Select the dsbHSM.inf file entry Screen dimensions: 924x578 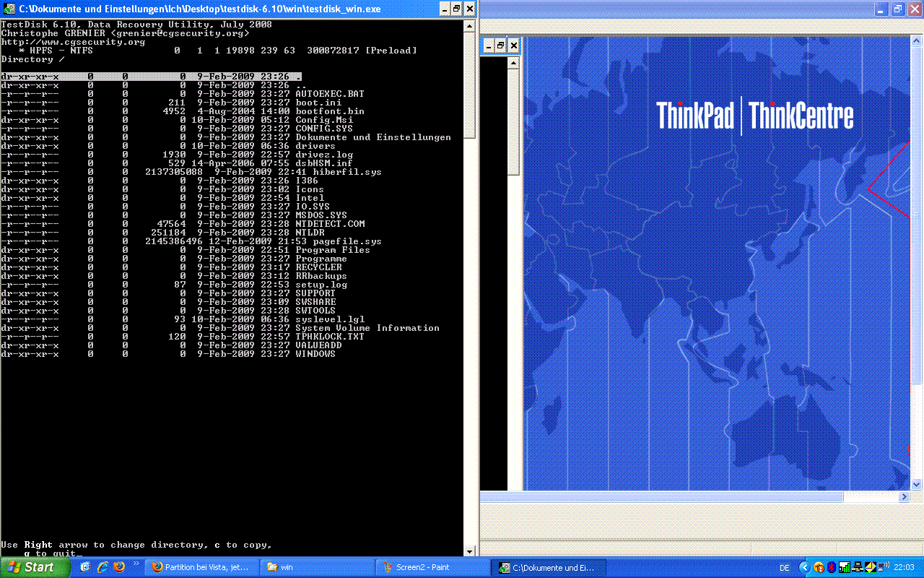click(177, 163)
